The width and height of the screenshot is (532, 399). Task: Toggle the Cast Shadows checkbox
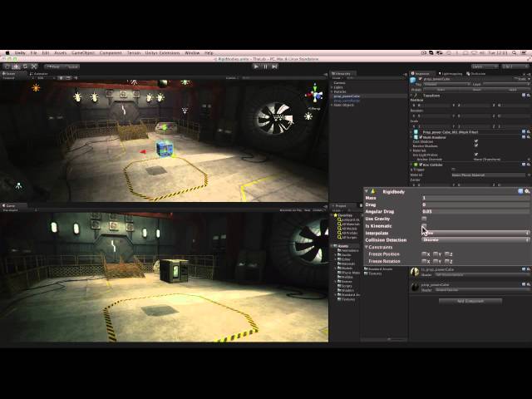click(x=476, y=141)
